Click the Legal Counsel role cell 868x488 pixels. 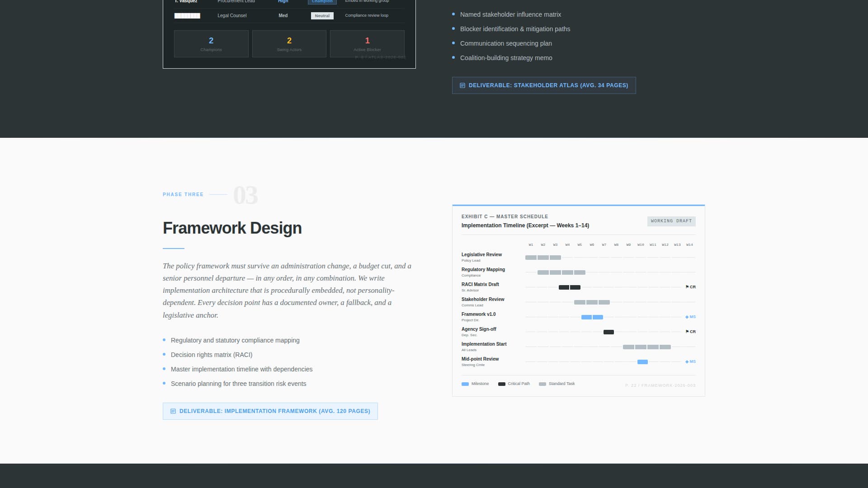(x=232, y=15)
